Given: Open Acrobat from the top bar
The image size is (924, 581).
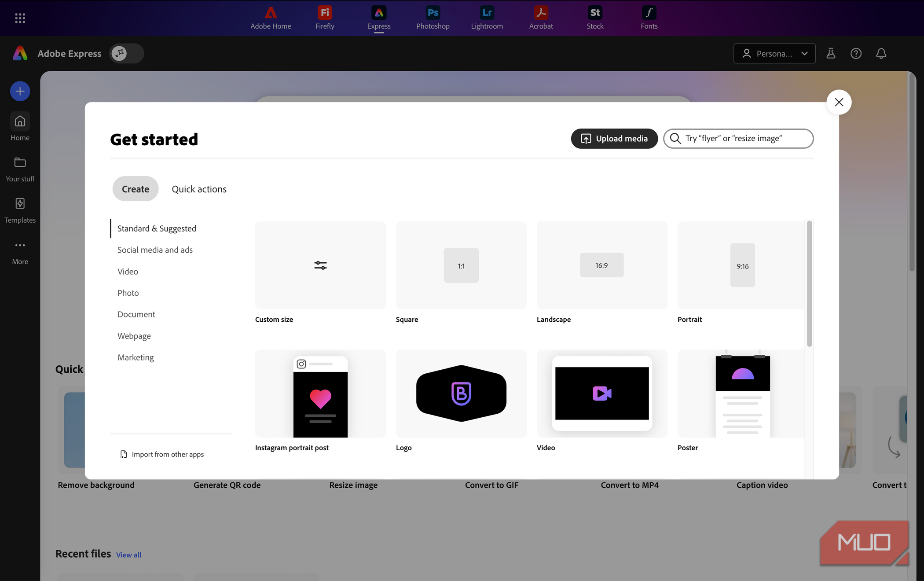Looking at the screenshot, I should pyautogui.click(x=541, y=18).
